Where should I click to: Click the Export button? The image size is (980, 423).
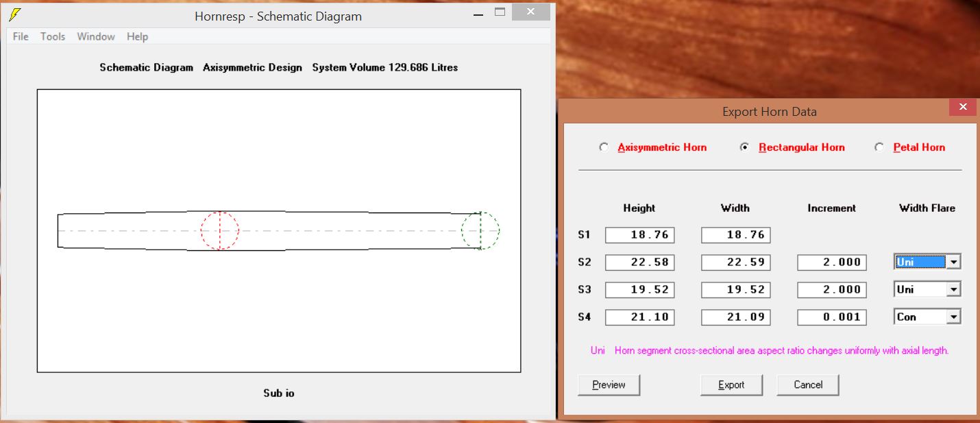click(x=731, y=385)
